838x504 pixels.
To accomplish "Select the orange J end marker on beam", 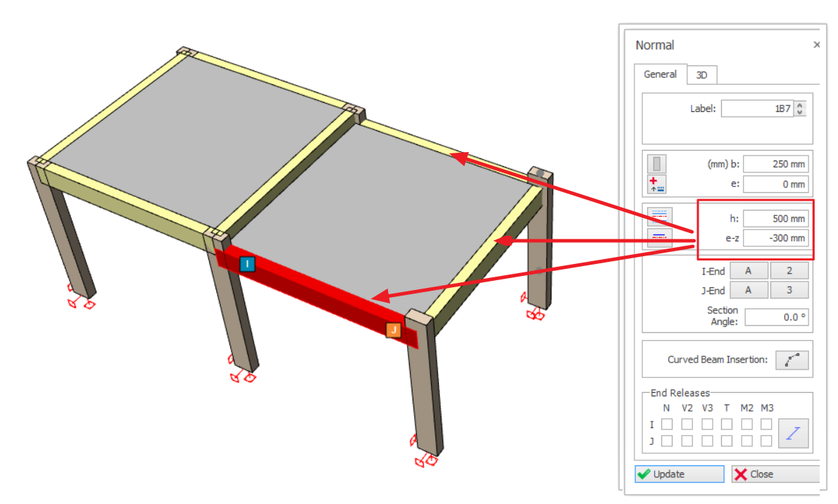I will click(x=393, y=329).
